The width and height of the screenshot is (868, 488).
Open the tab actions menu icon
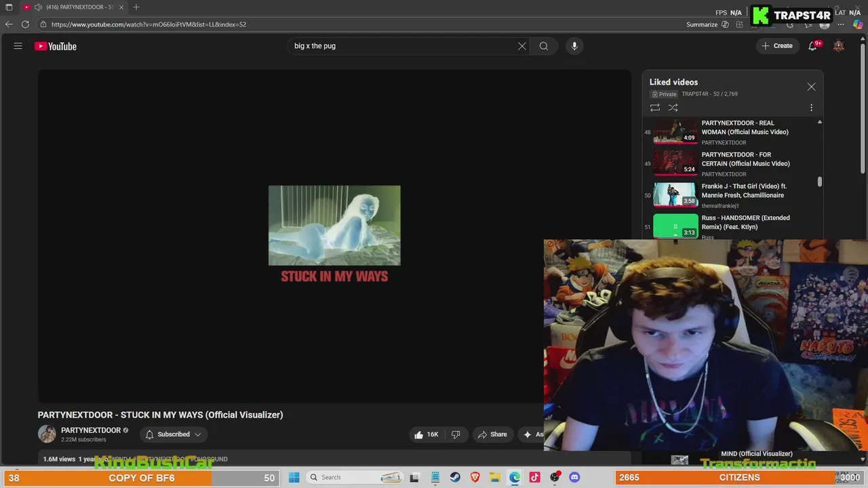tap(9, 7)
